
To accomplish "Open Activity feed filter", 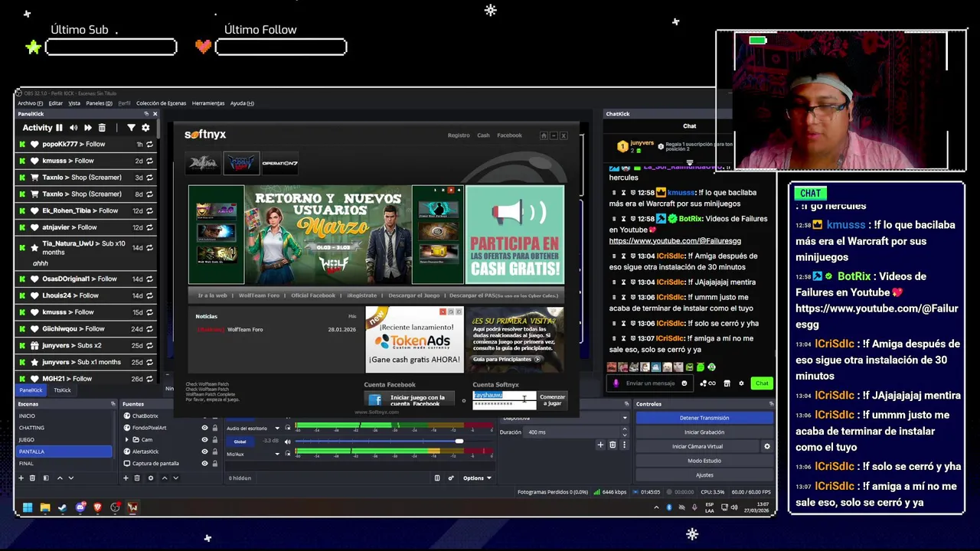I will point(131,128).
